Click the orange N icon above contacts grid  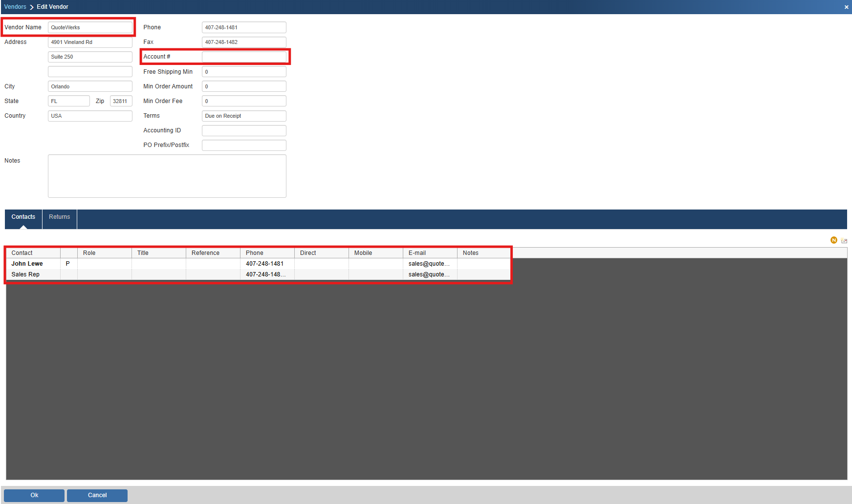pyautogui.click(x=833, y=240)
